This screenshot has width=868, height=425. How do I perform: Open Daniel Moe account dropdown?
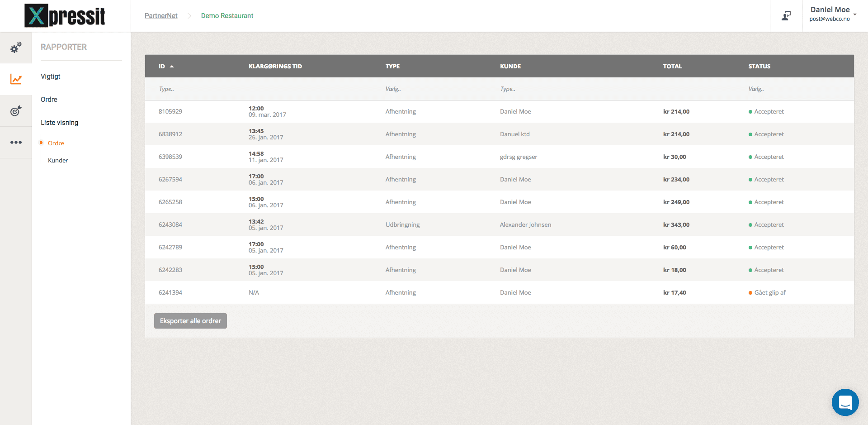coord(833,14)
